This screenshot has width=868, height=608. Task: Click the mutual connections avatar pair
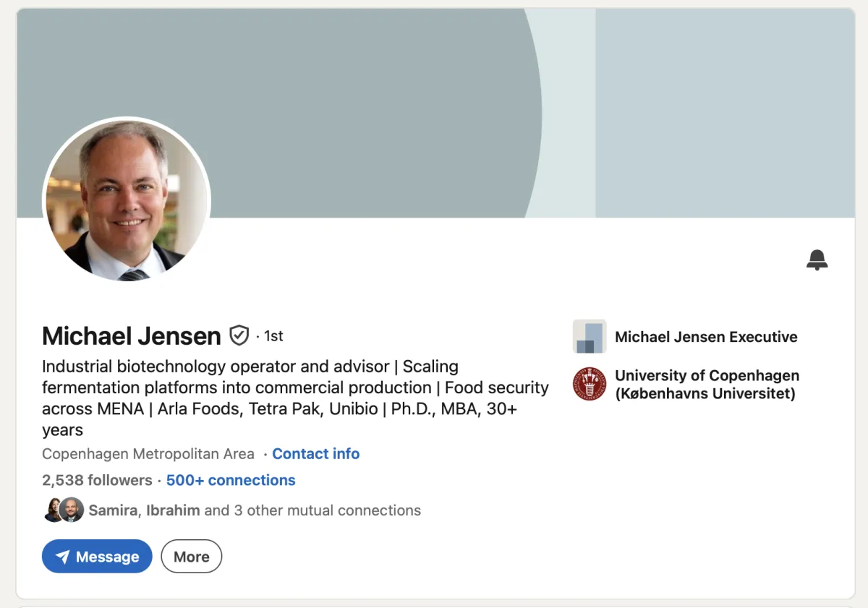[64, 510]
